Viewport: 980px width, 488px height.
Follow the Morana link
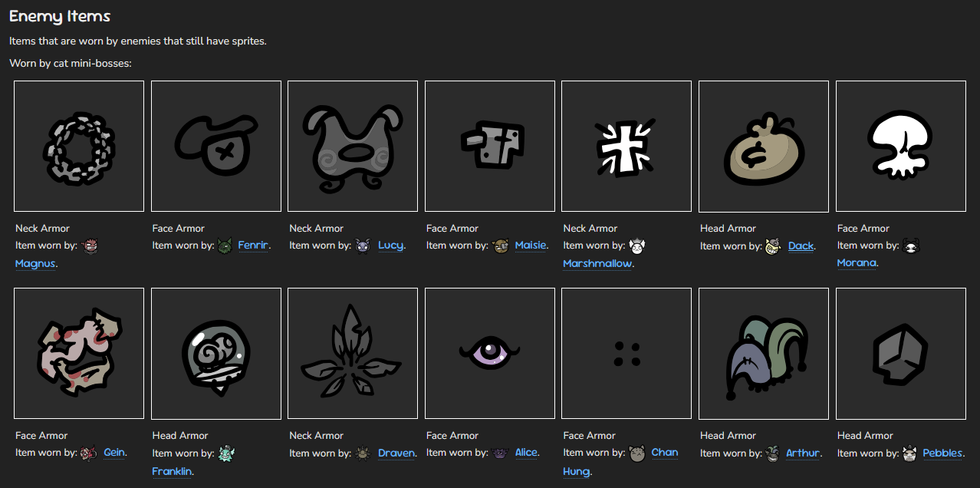tap(857, 263)
